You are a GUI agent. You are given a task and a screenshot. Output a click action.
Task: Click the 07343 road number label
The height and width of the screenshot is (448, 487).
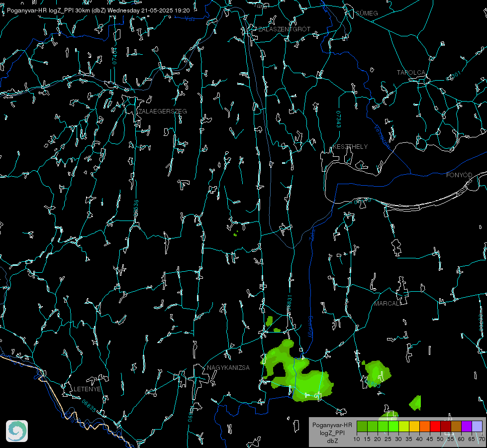tap(339, 119)
